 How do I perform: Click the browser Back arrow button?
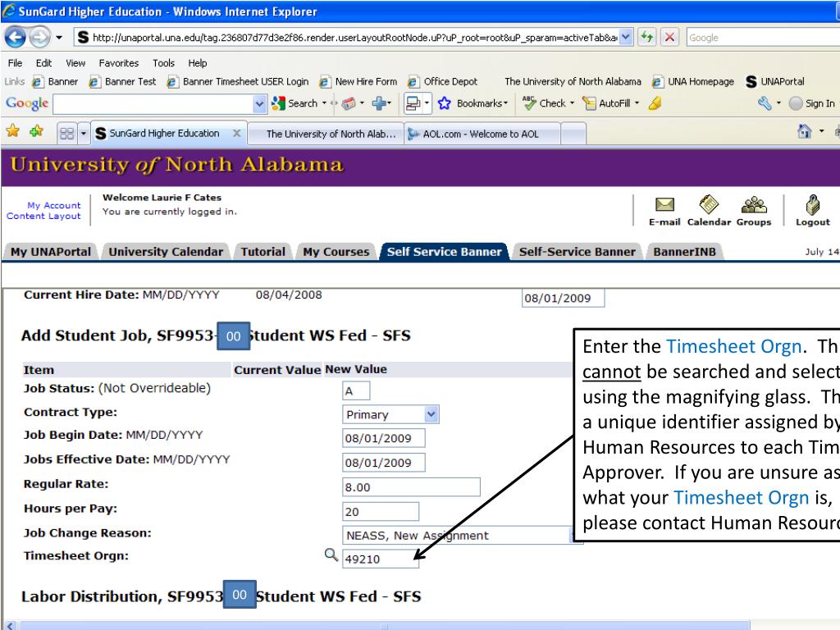pyautogui.click(x=15, y=37)
